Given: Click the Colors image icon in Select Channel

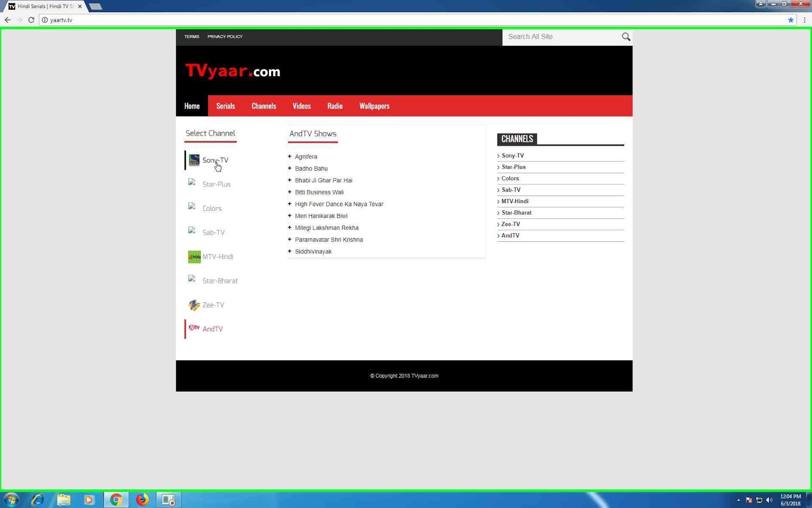Looking at the screenshot, I should point(192,206).
